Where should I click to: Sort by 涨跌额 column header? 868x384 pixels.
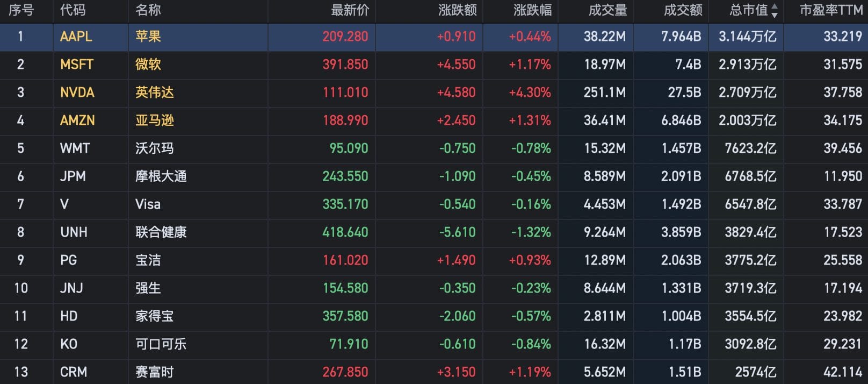tap(457, 10)
